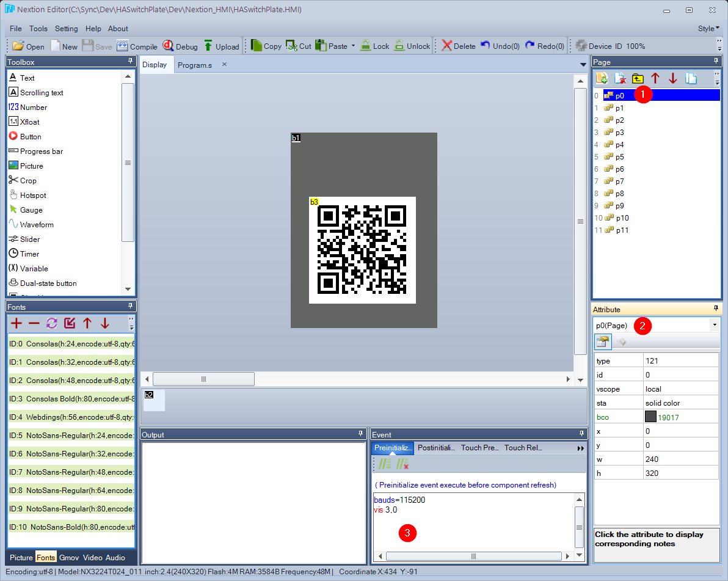The image size is (728, 581).
Task: Select the Gauge component in the Toolbox
Action: click(x=31, y=210)
